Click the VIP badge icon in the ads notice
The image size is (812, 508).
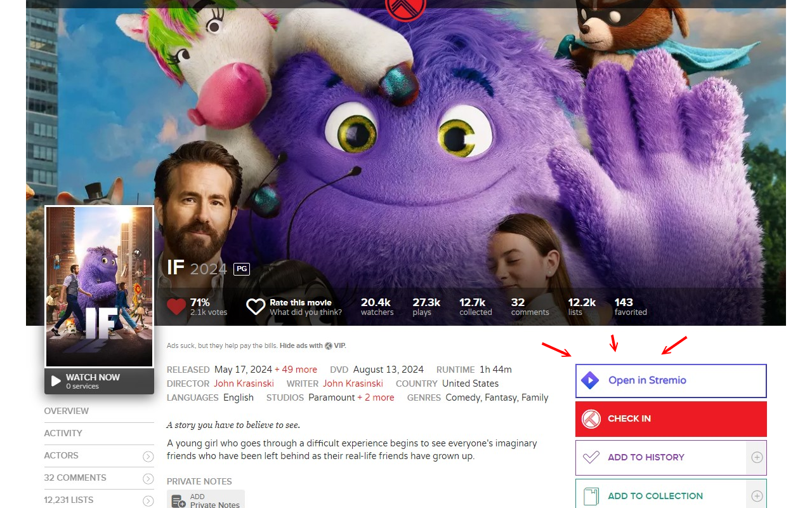(329, 346)
